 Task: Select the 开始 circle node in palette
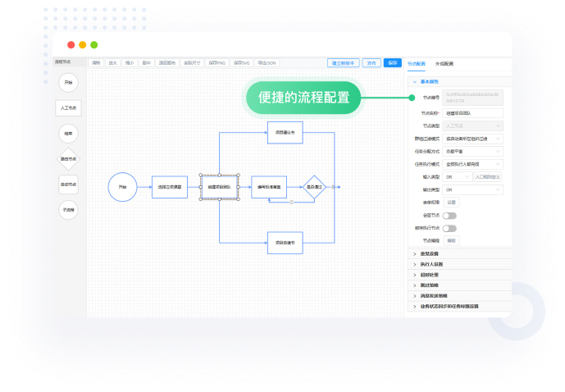69,83
